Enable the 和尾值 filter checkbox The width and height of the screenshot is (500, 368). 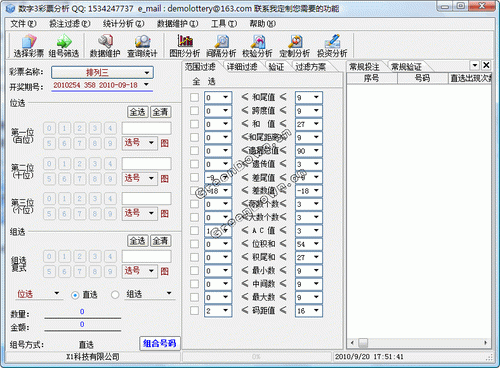tap(194, 97)
